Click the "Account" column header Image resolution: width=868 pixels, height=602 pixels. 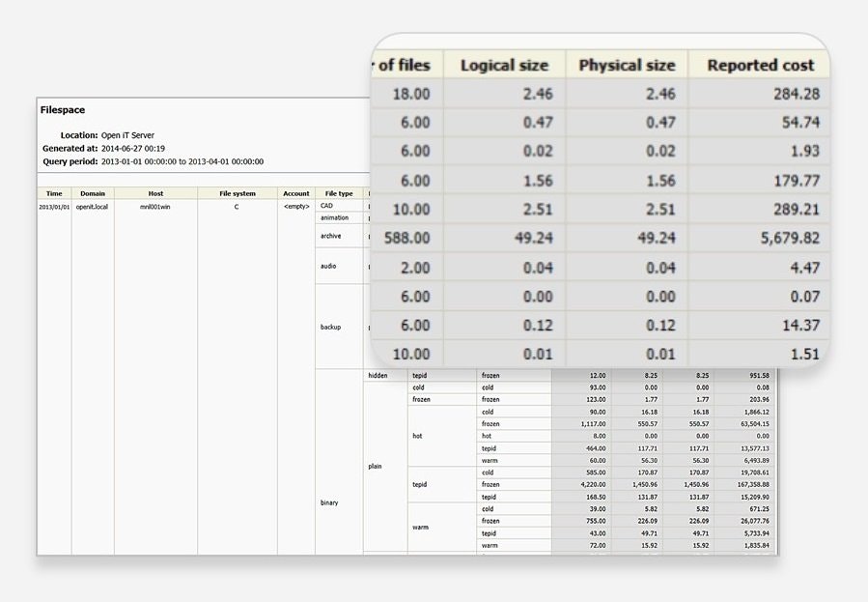(295, 192)
